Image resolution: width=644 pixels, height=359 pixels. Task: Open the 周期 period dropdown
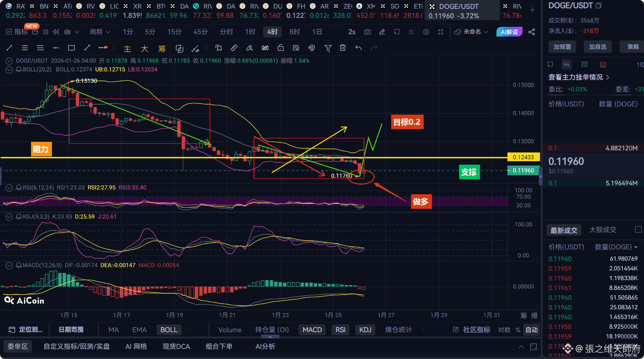pyautogui.click(x=100, y=32)
